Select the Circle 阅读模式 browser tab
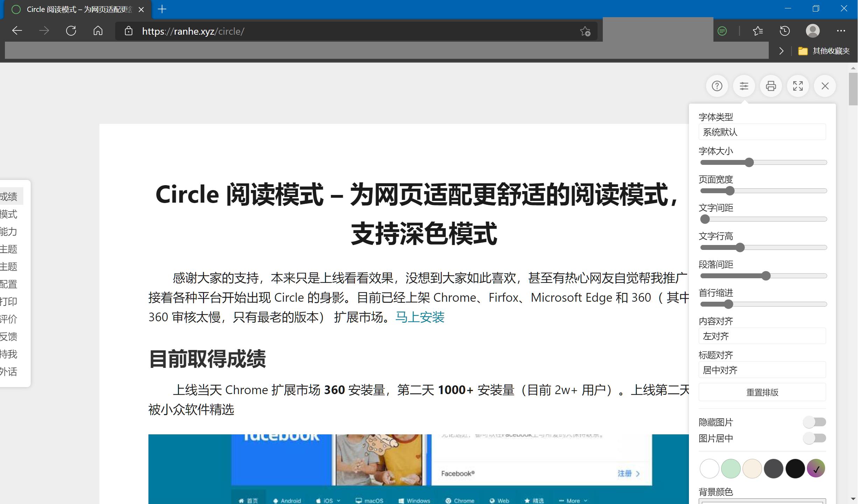The height and width of the screenshot is (504, 858). pos(78,9)
